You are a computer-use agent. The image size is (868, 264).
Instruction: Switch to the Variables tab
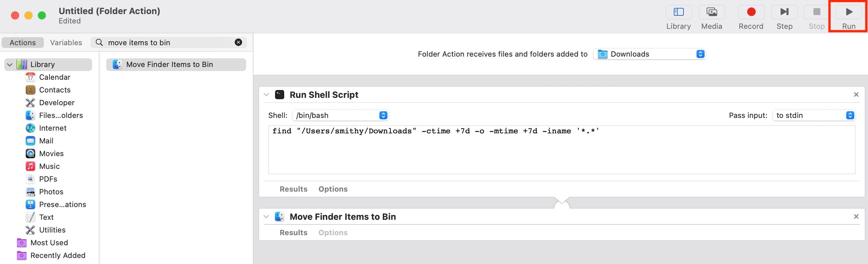pos(66,43)
